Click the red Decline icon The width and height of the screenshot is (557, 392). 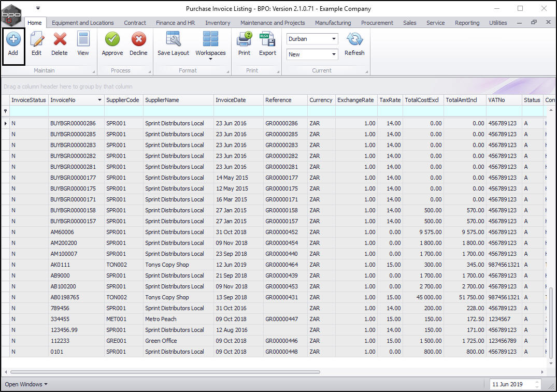click(138, 39)
